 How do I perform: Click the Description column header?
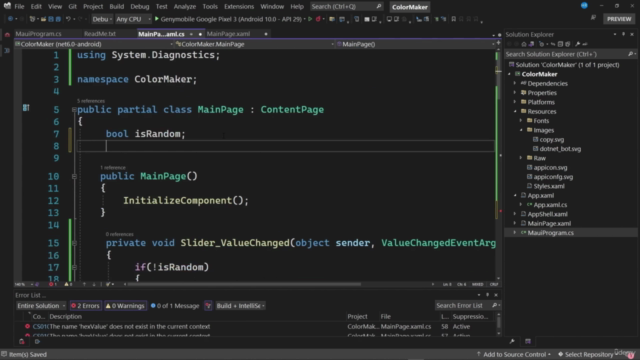[66, 316]
